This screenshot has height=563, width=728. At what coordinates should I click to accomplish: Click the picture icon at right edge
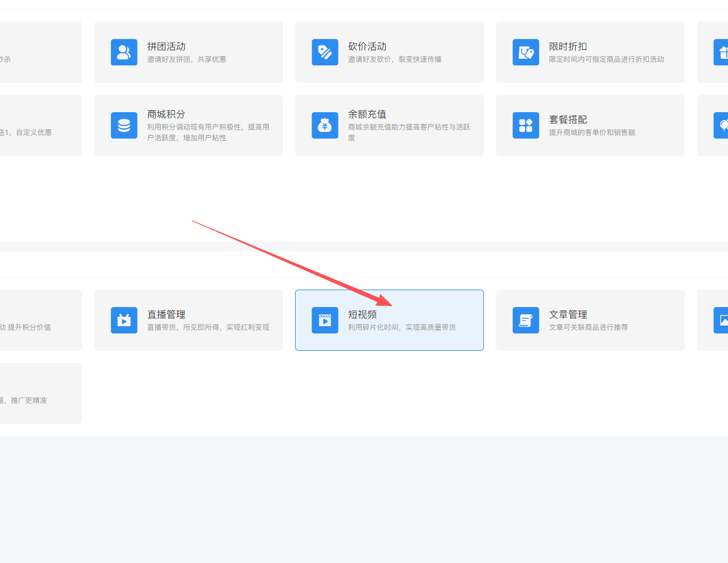[x=721, y=320]
